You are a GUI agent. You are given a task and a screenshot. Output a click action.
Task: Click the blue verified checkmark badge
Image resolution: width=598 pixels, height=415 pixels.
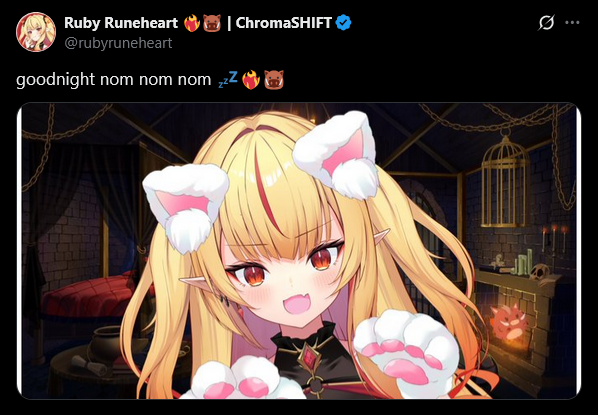pyautogui.click(x=343, y=23)
